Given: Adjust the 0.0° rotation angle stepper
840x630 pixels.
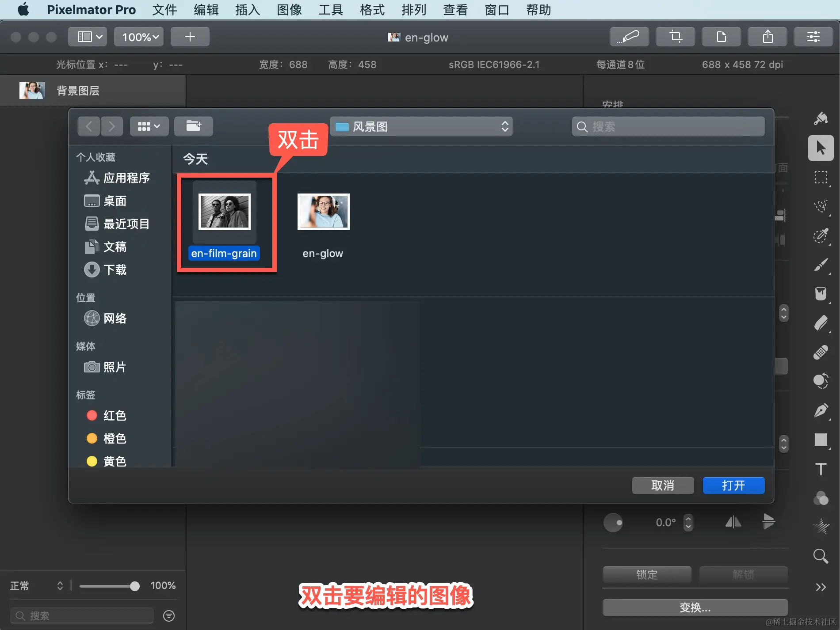Looking at the screenshot, I should [x=688, y=523].
